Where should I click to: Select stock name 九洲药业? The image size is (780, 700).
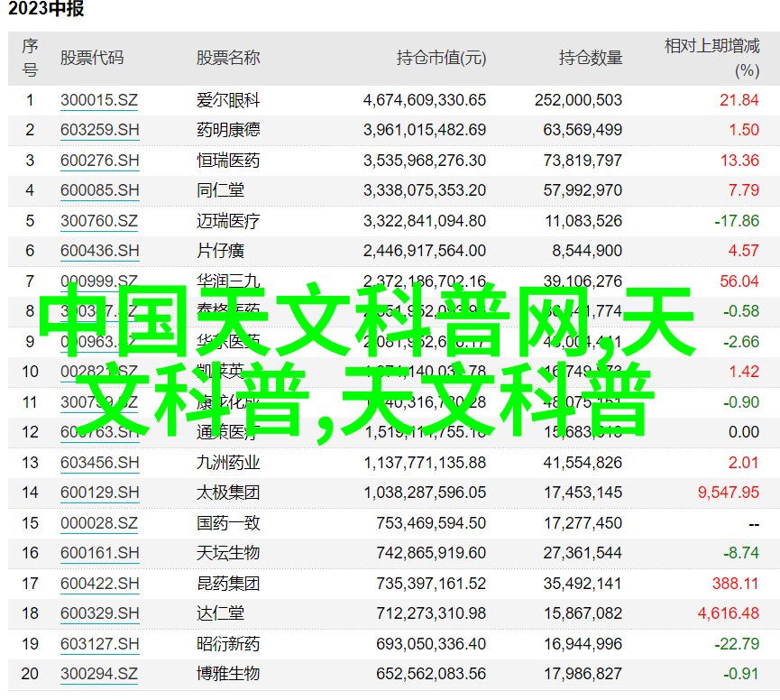pyautogui.click(x=228, y=463)
